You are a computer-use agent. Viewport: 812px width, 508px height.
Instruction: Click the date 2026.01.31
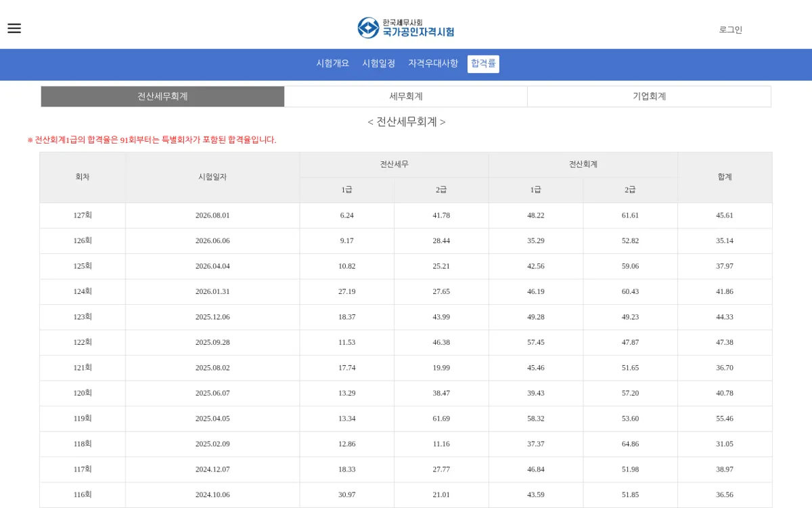212,291
